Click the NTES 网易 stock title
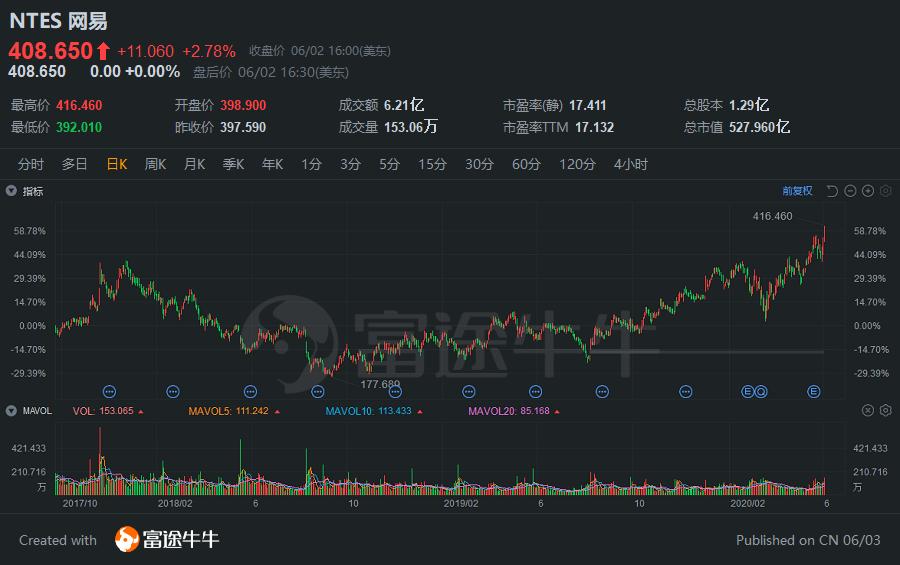 pos(58,21)
